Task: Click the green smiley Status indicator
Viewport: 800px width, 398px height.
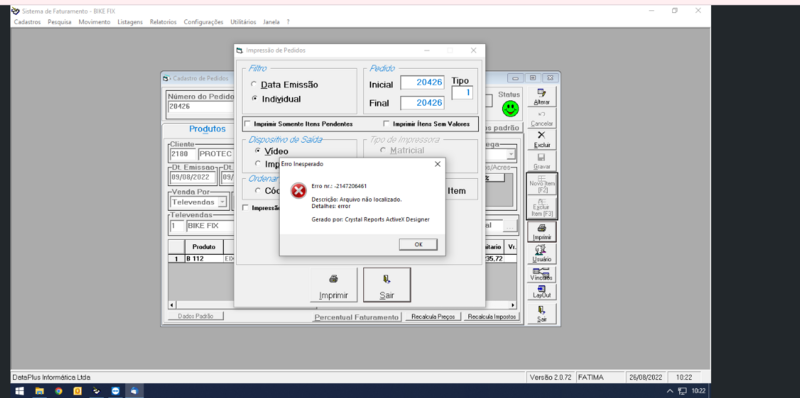Action: coord(510,108)
